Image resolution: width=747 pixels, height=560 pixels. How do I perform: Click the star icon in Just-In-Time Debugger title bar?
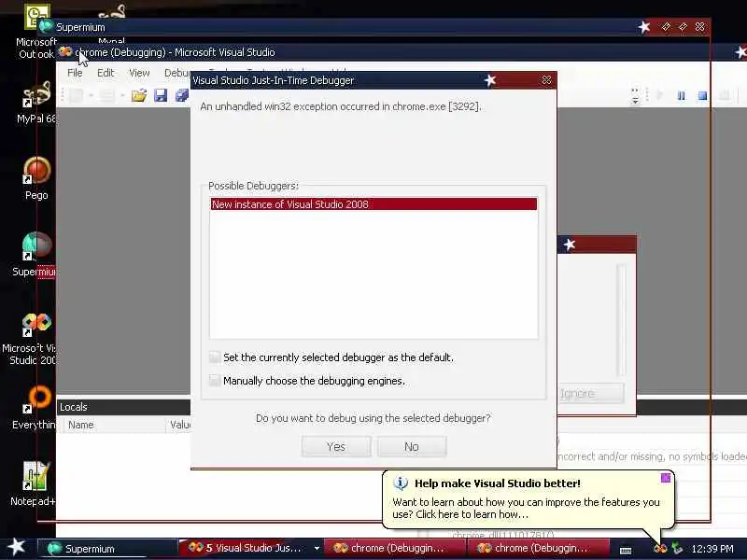[490, 80]
